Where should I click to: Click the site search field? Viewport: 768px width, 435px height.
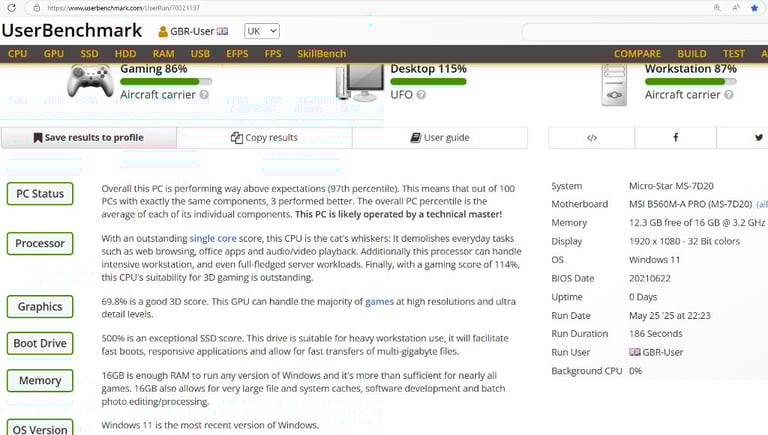645,32
